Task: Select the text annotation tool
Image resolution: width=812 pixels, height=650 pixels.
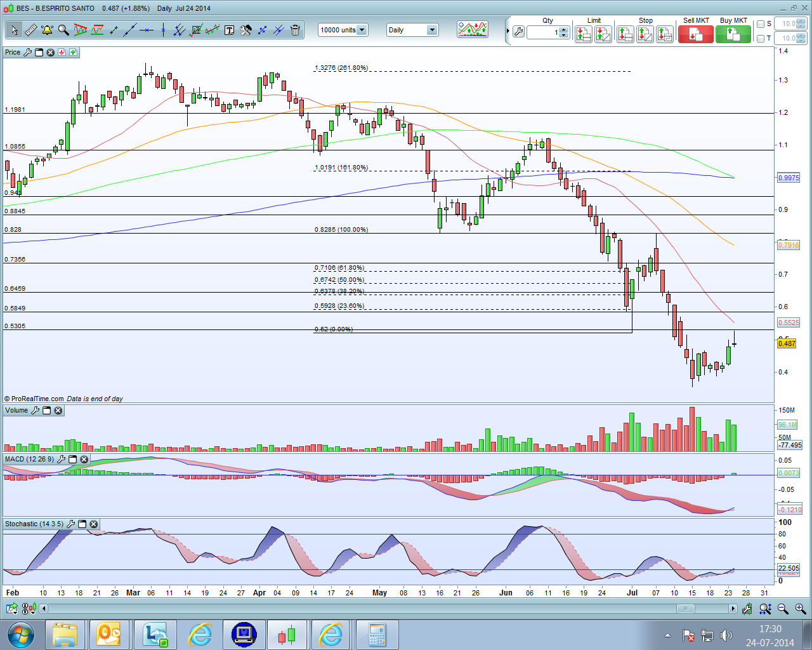Action: [229, 30]
